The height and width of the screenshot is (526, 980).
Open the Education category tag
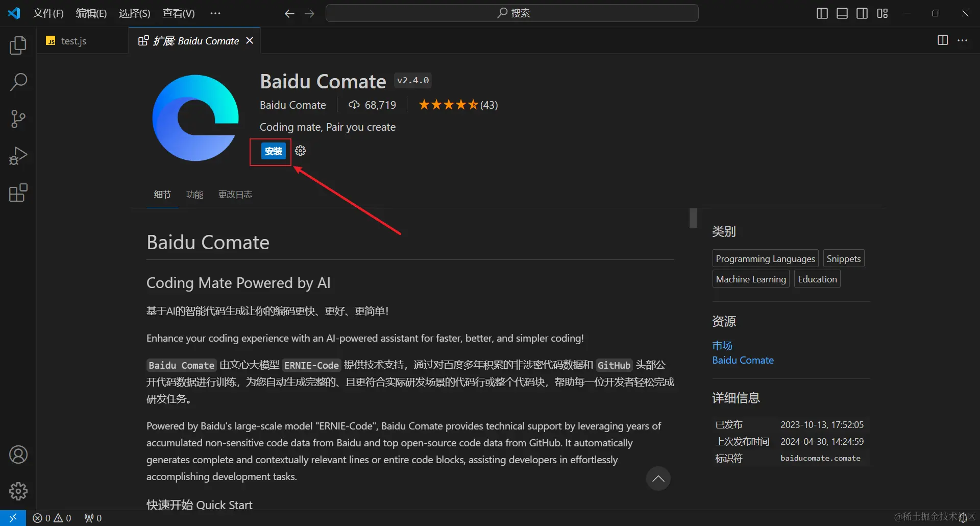[817, 279]
